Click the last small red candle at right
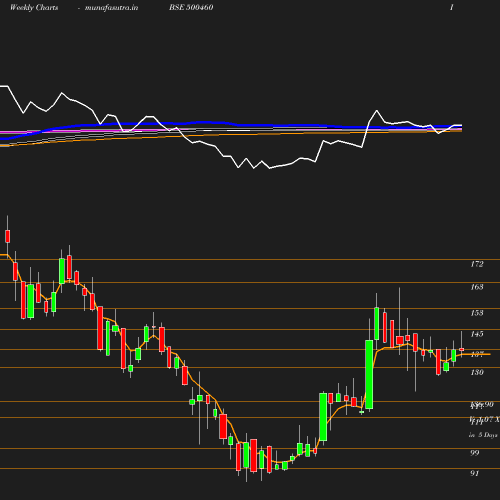The width and height of the screenshot is (500, 500). pyautogui.click(x=461, y=349)
